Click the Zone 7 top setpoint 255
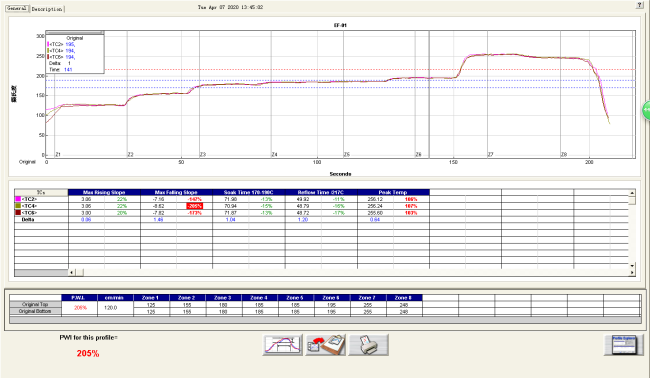The image size is (650, 378). click(368, 305)
